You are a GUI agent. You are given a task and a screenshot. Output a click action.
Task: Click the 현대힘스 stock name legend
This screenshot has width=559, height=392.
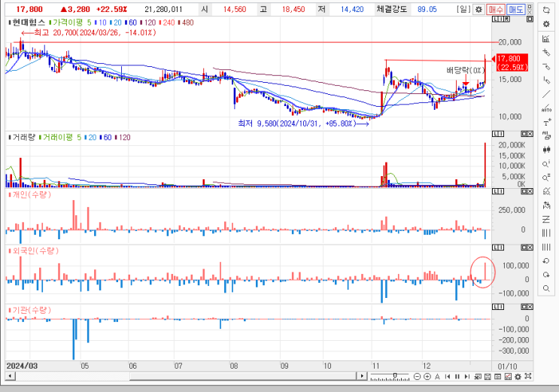(29, 23)
